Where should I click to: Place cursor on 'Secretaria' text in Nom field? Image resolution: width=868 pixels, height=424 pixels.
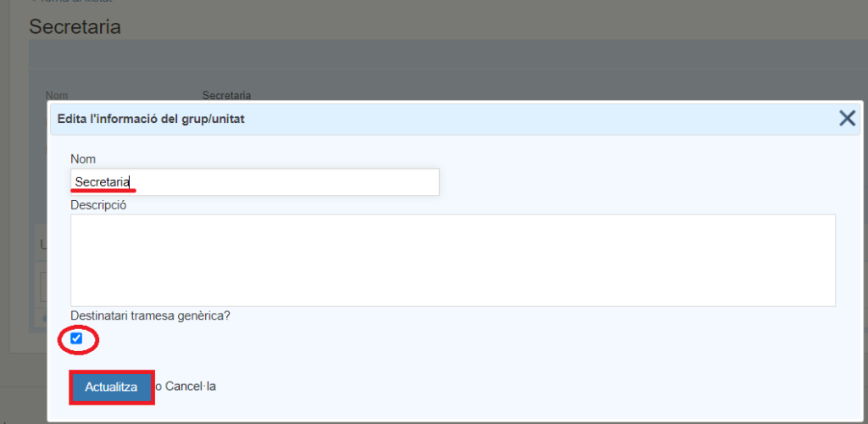coord(102,181)
